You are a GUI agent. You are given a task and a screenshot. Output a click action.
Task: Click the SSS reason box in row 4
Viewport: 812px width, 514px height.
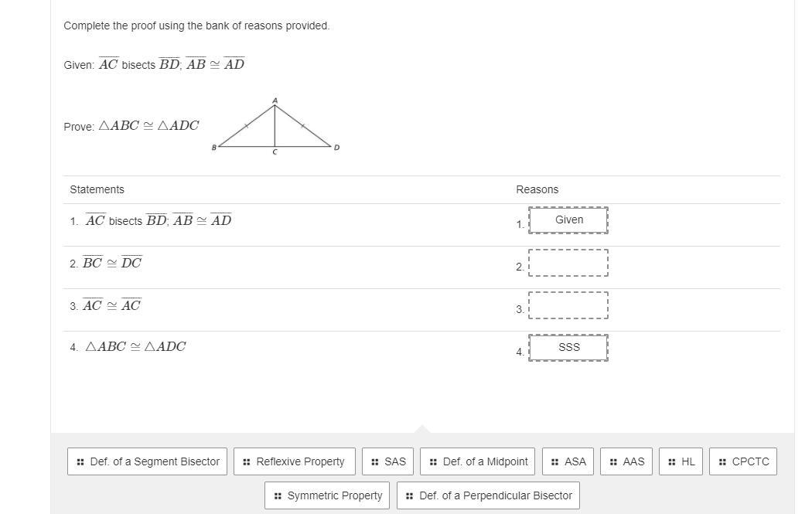568,348
